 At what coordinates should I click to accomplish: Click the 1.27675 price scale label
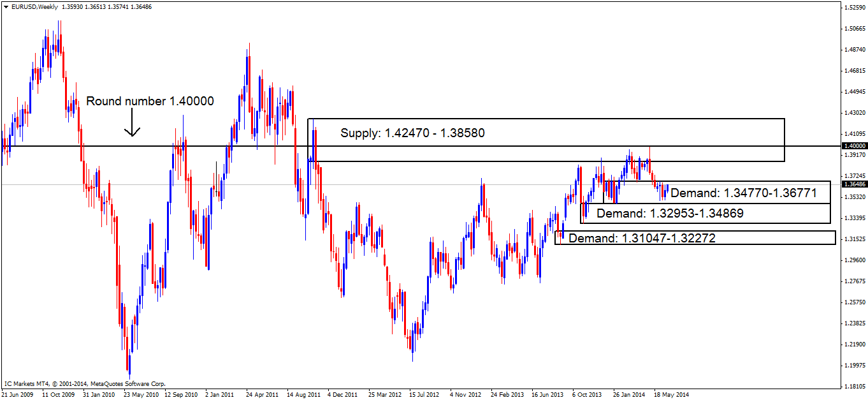[x=854, y=281]
